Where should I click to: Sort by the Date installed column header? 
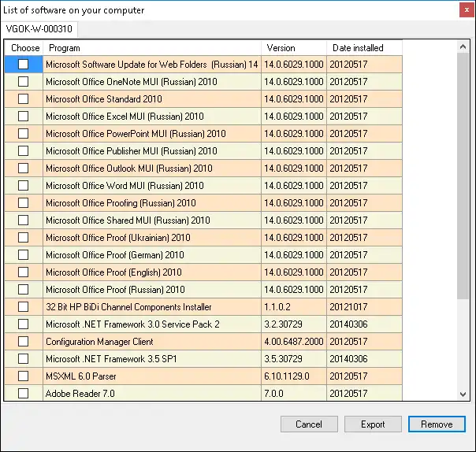364,48
